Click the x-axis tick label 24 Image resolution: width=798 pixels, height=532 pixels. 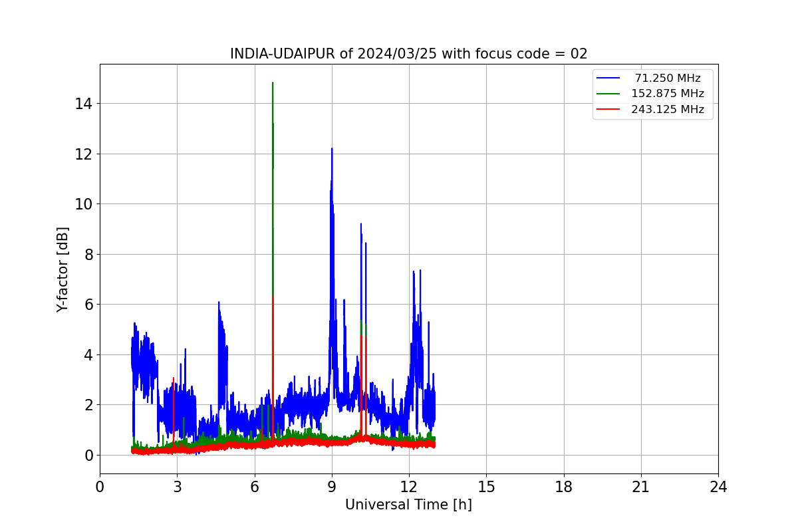click(x=718, y=487)
